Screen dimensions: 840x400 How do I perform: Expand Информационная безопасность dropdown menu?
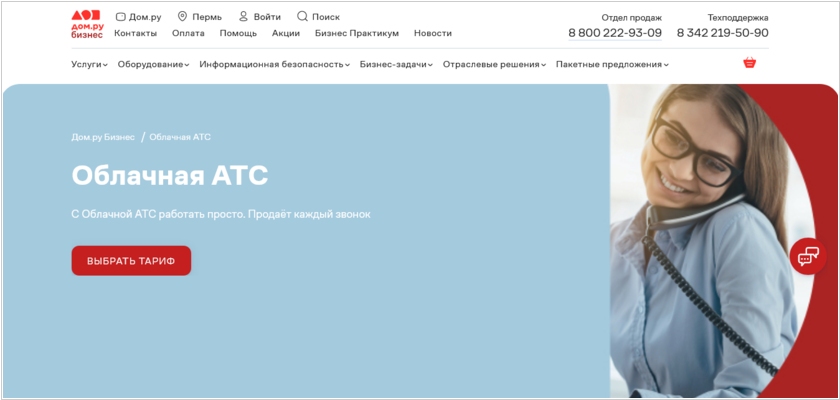(275, 64)
